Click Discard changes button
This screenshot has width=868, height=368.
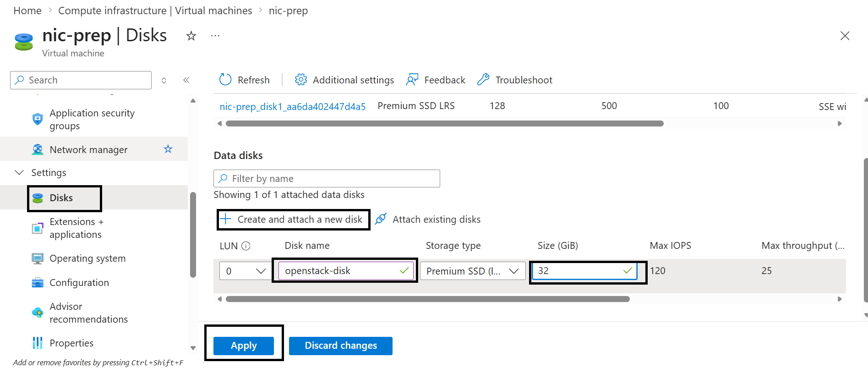pos(341,346)
